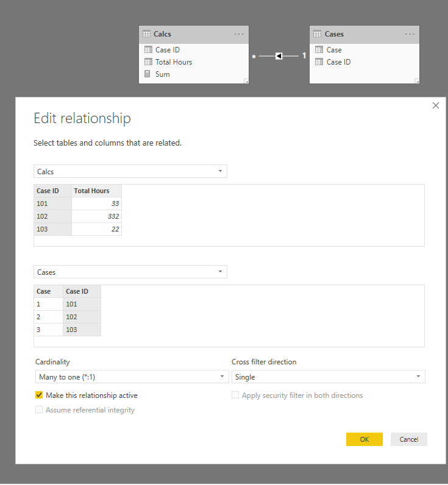
Task: Click the resize grip of the Calcs table card
Action: [246, 82]
